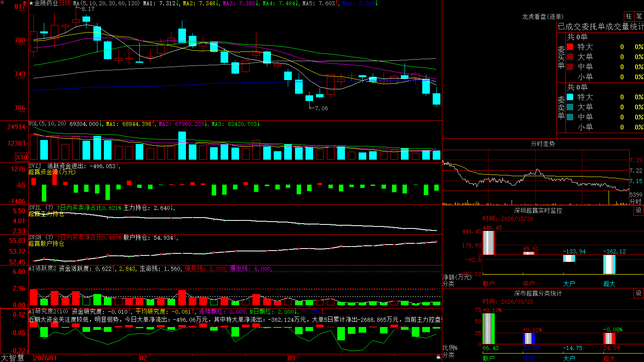The width and height of the screenshot is (644, 362).
Task: Click the 2026/01 date on time axis
Action: (x=45, y=358)
